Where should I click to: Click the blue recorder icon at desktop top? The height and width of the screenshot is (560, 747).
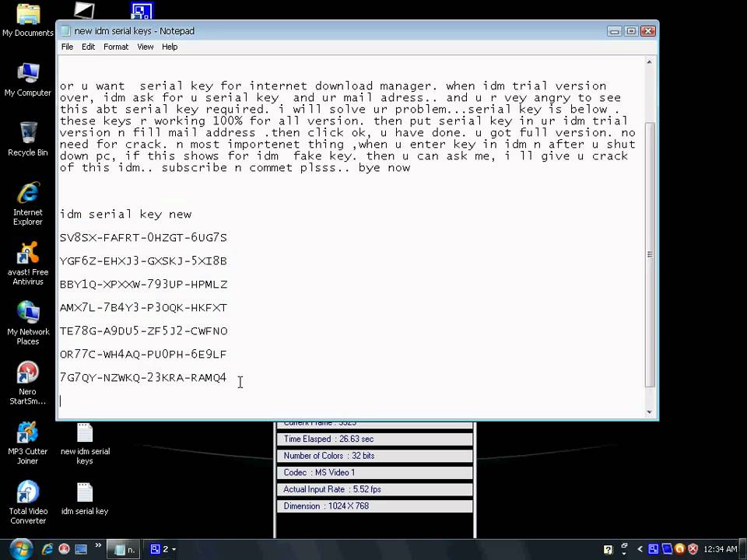pos(142,10)
